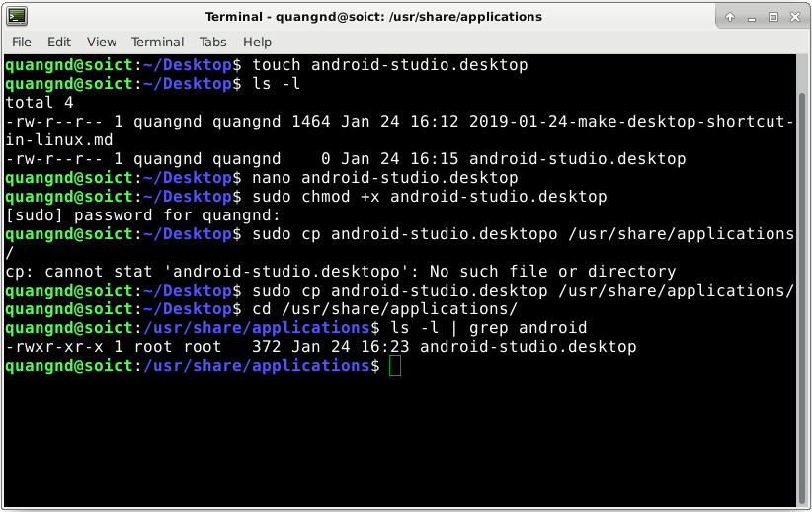Open the Terminal menu
Image resolution: width=812 pixels, height=512 pixels.
point(157,42)
